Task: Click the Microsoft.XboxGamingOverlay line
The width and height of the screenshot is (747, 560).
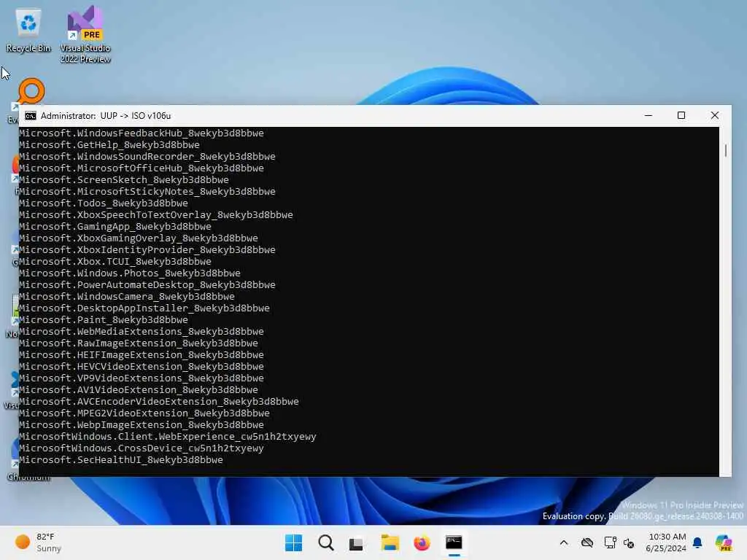Action: coord(139,238)
